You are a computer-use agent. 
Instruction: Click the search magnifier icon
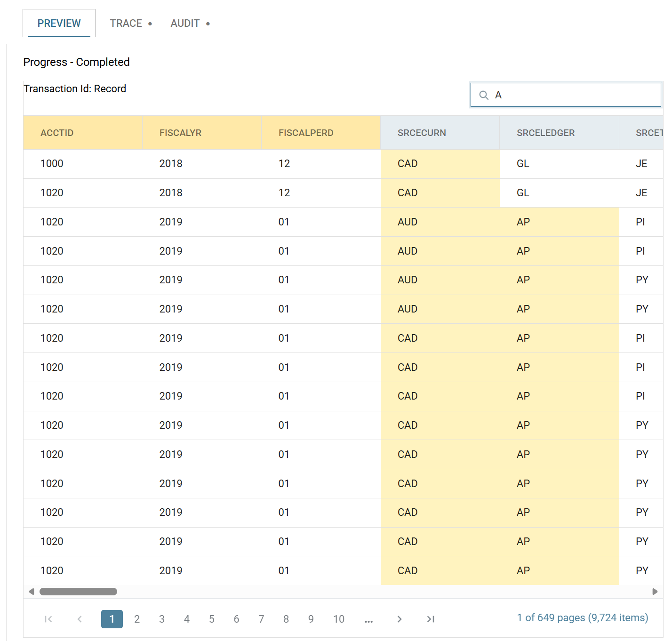click(484, 95)
